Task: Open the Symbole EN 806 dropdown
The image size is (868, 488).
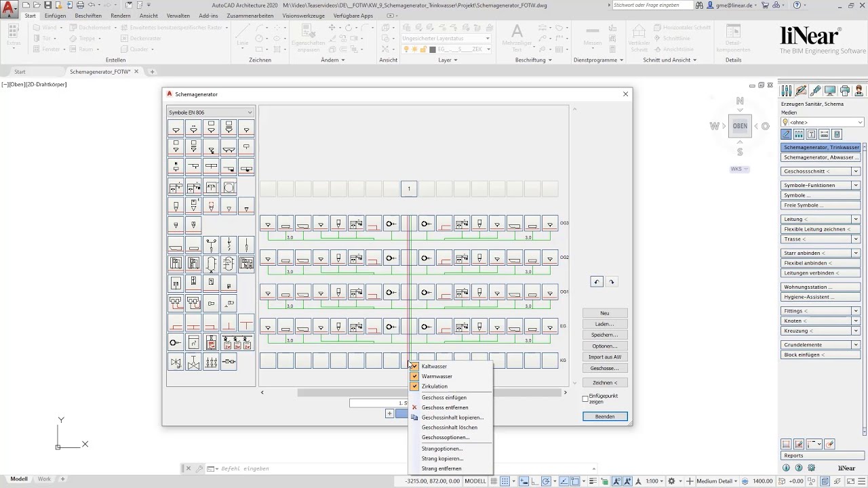Action: [211, 113]
